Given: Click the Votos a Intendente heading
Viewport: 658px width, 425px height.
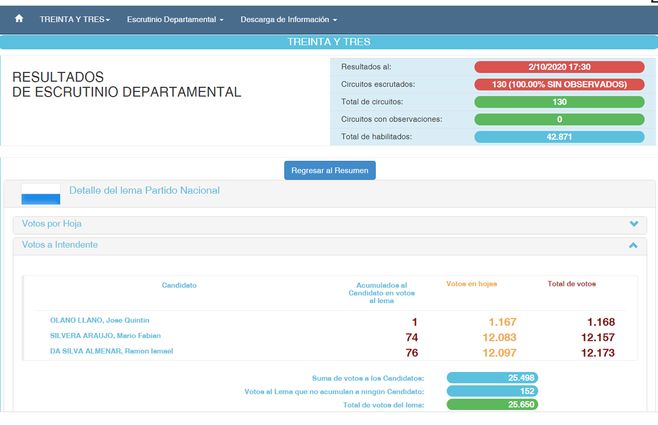Looking at the screenshot, I should pos(60,245).
